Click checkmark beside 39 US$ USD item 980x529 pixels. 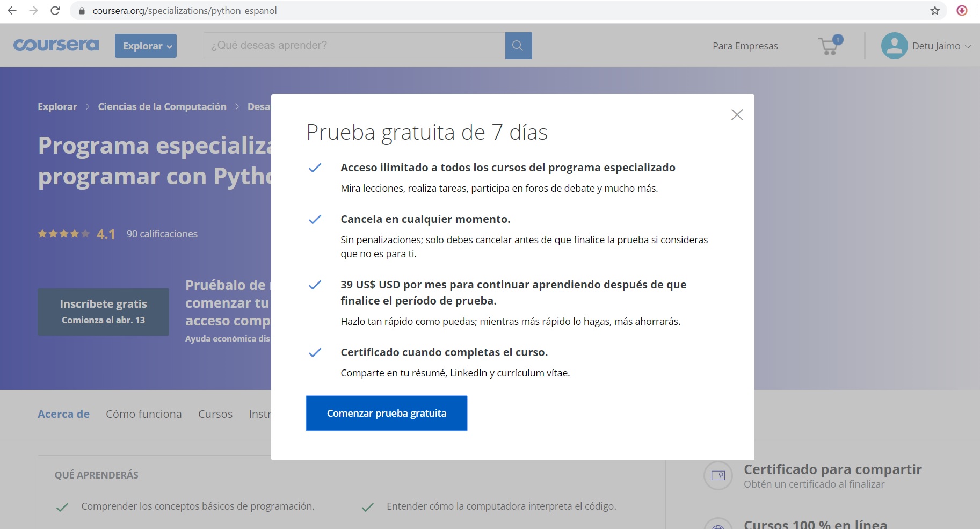tap(315, 285)
